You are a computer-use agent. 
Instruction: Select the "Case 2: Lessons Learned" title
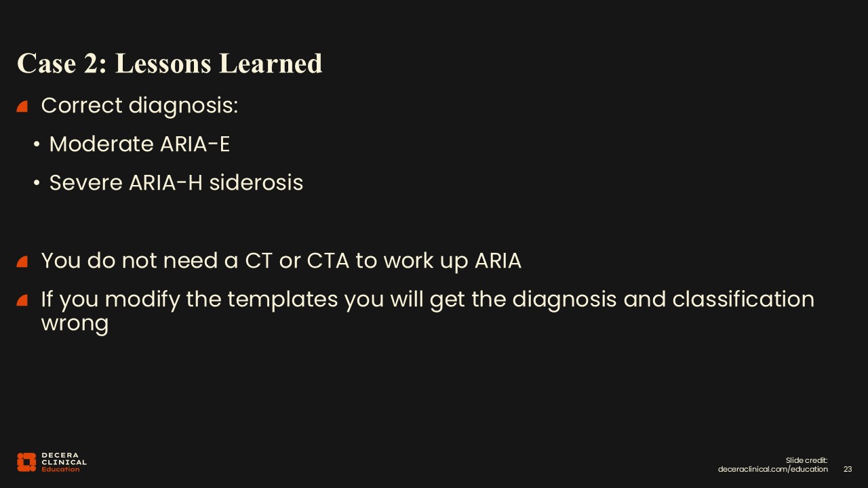pos(170,63)
